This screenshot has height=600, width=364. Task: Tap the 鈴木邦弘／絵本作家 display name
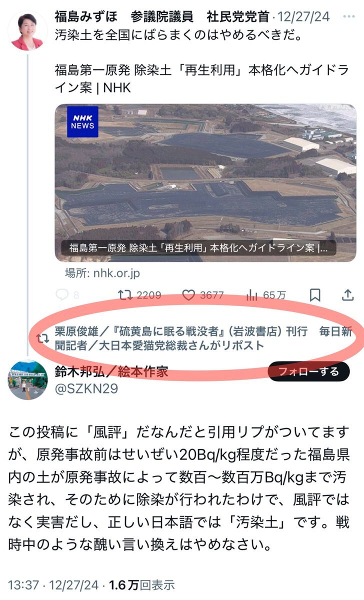coord(111,371)
